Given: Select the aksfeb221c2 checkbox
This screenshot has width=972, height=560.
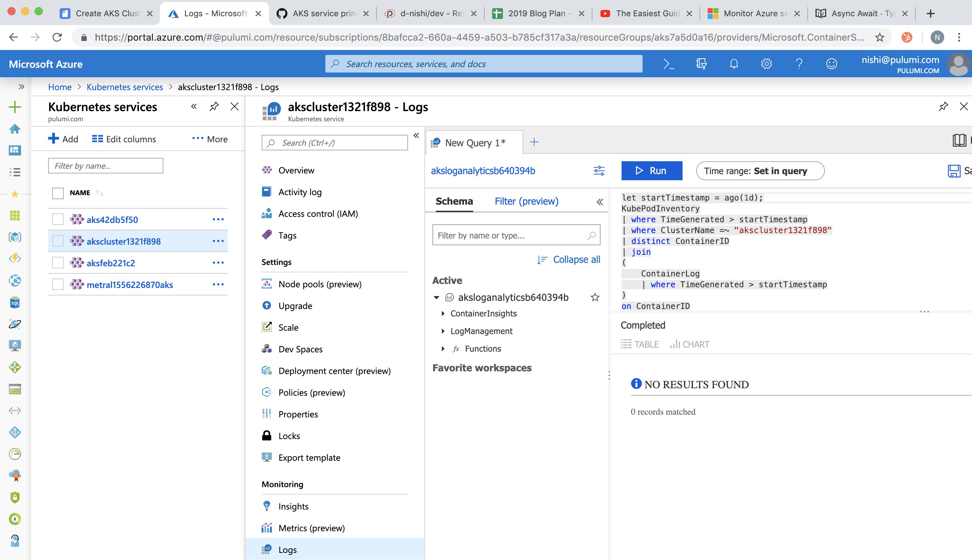Looking at the screenshot, I should 58,263.
